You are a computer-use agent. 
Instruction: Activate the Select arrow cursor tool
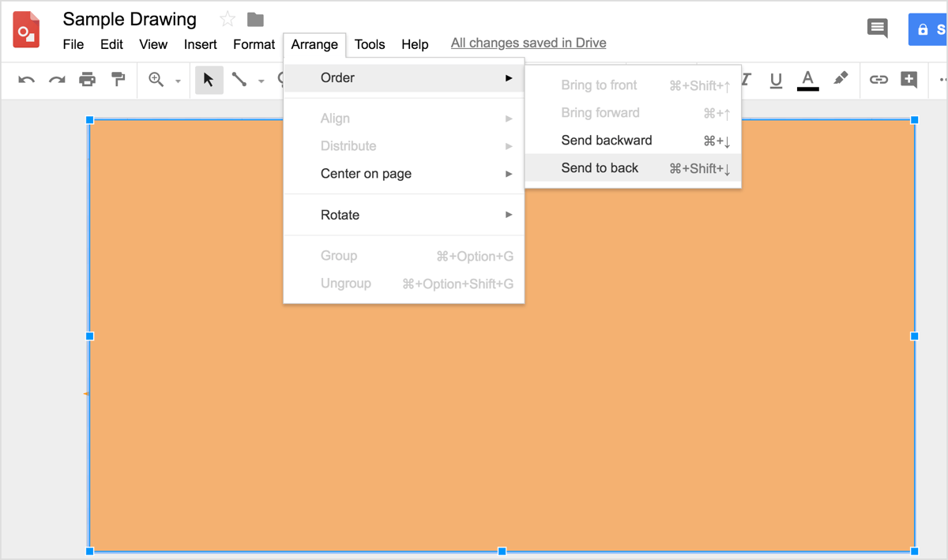[x=209, y=80]
